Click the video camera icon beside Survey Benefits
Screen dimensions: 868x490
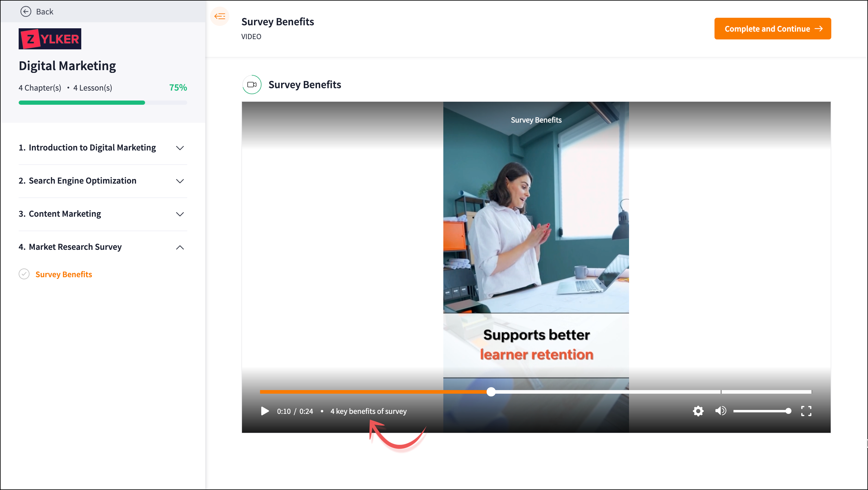click(252, 85)
